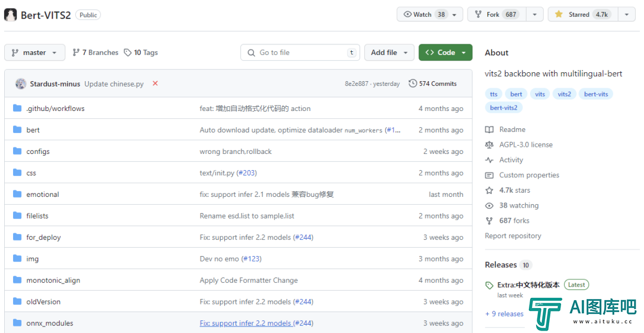Viewport: 644px width, 333px height.
Task: Click the folder icon next to for_deploy
Action: 17,237
